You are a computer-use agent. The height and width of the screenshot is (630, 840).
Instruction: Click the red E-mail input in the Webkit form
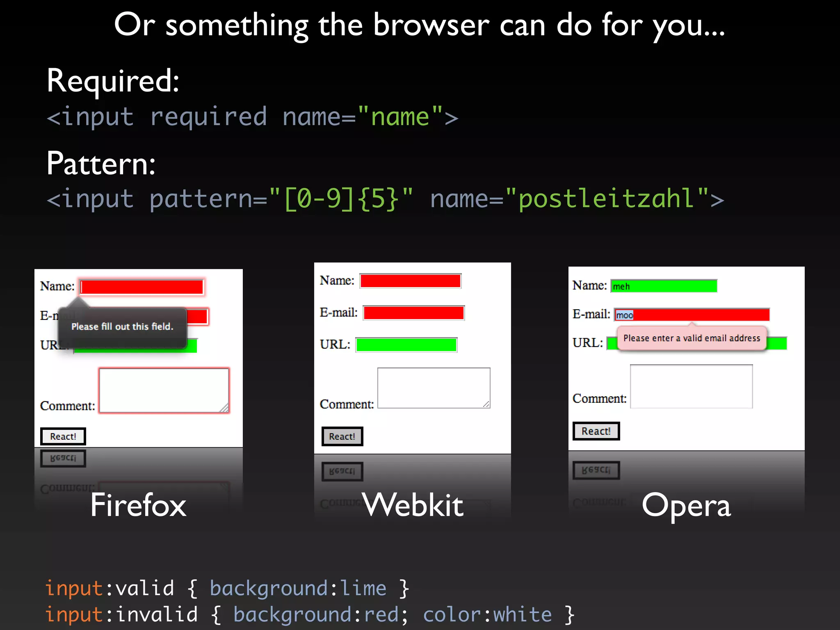pos(414,313)
